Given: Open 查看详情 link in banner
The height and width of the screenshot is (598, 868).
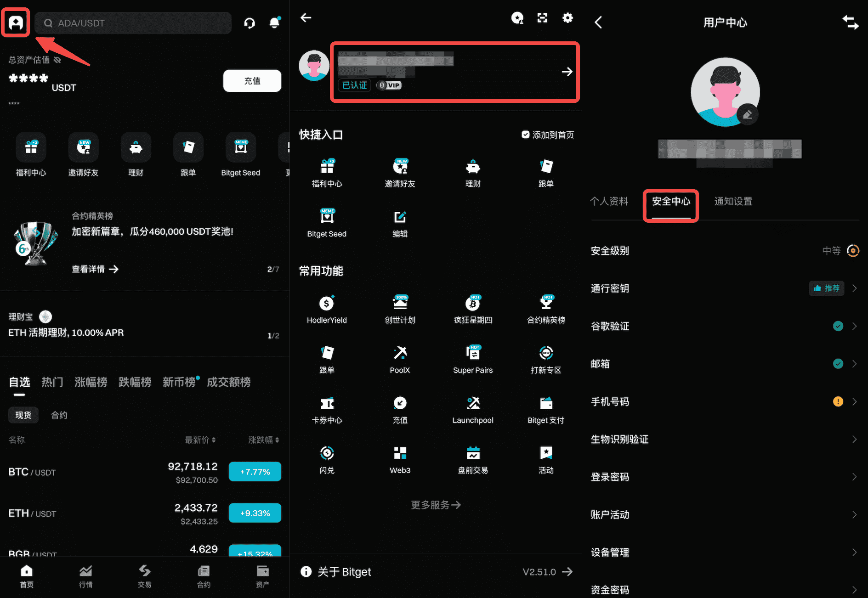Looking at the screenshot, I should coord(95,269).
